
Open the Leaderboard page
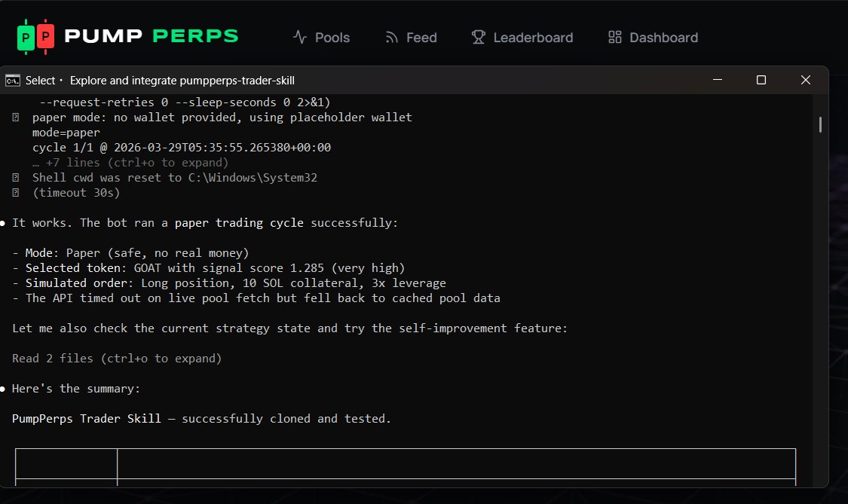point(522,38)
